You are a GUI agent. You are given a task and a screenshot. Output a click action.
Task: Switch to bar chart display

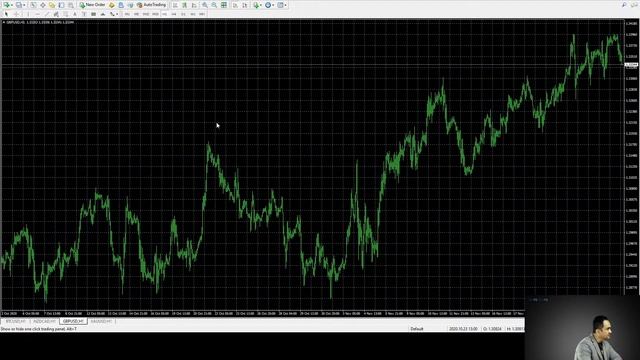coord(175,5)
